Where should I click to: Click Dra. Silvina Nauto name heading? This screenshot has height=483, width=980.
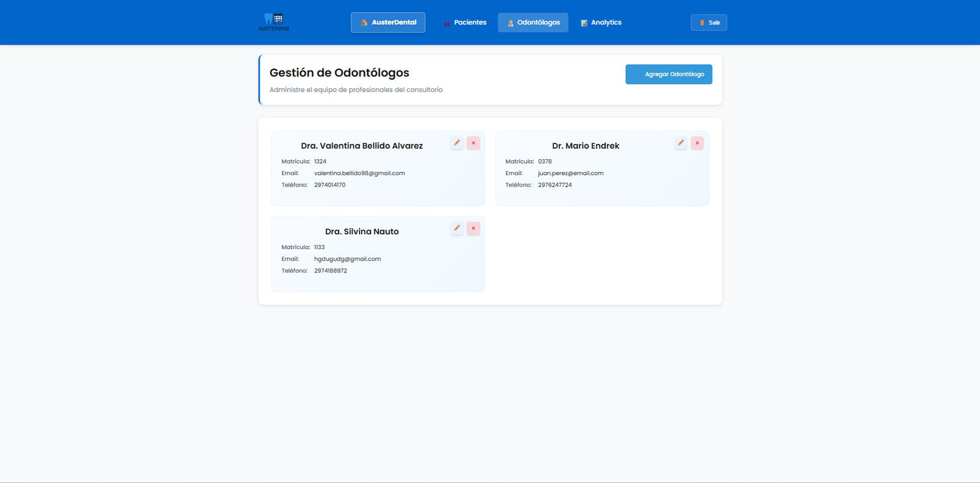tap(361, 231)
